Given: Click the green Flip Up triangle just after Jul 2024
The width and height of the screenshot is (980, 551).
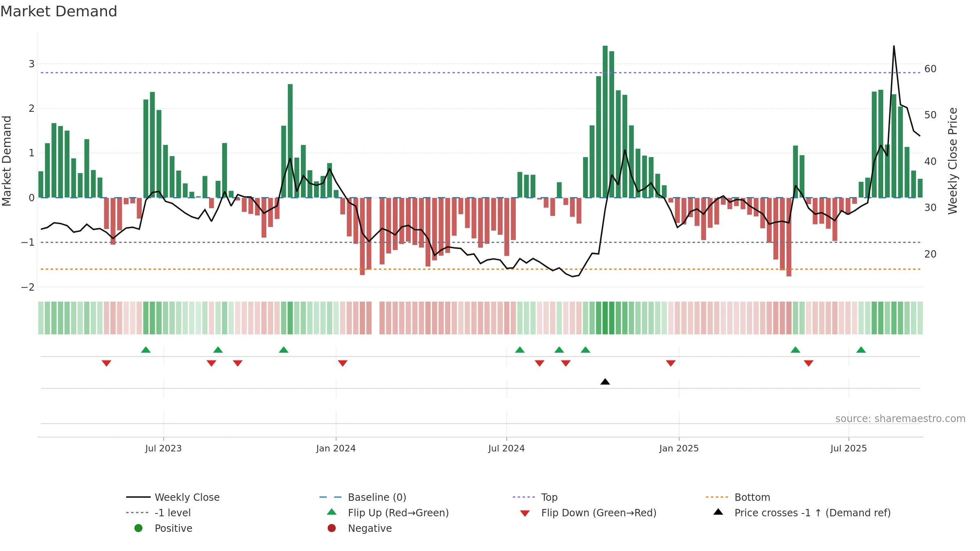Looking at the screenshot, I should pyautogui.click(x=520, y=350).
